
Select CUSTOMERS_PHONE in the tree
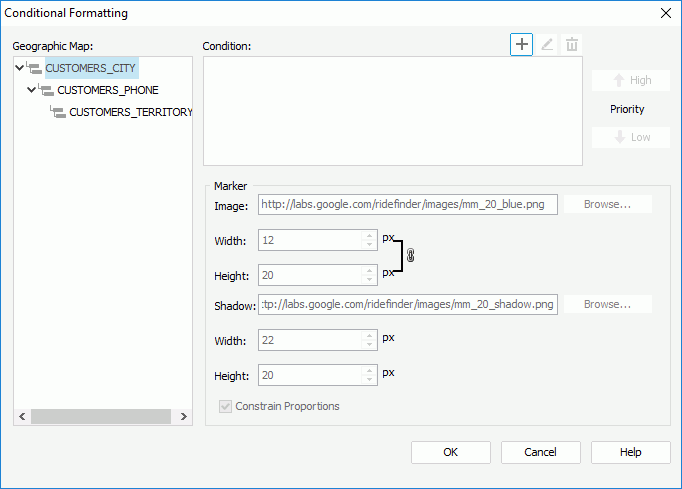pos(108,90)
